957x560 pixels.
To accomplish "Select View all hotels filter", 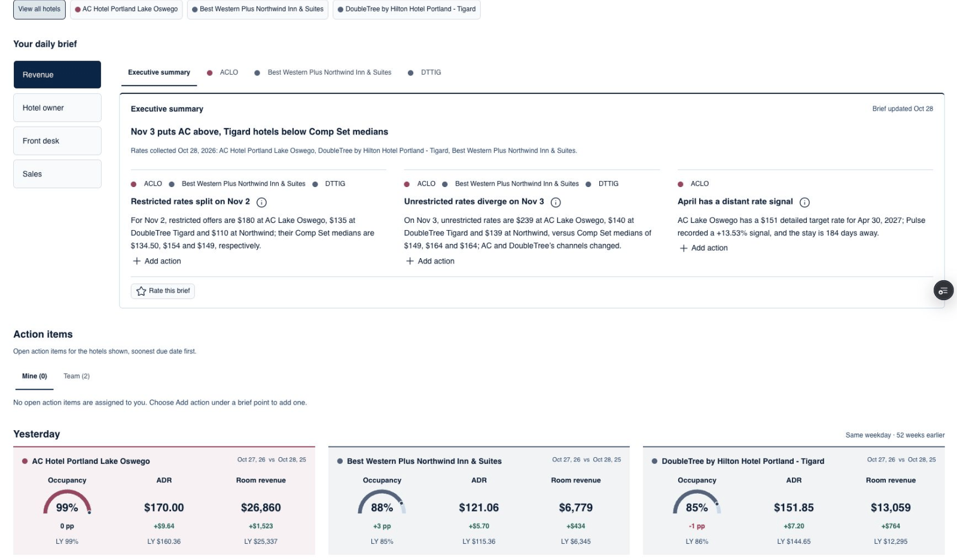I will pos(39,9).
